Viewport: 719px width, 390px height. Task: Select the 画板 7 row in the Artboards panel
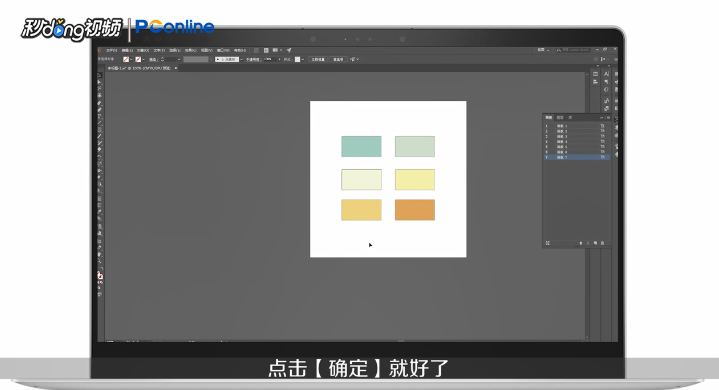(577, 157)
